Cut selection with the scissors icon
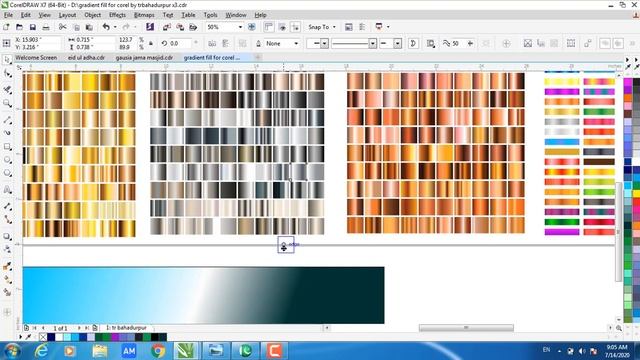 click(62, 27)
